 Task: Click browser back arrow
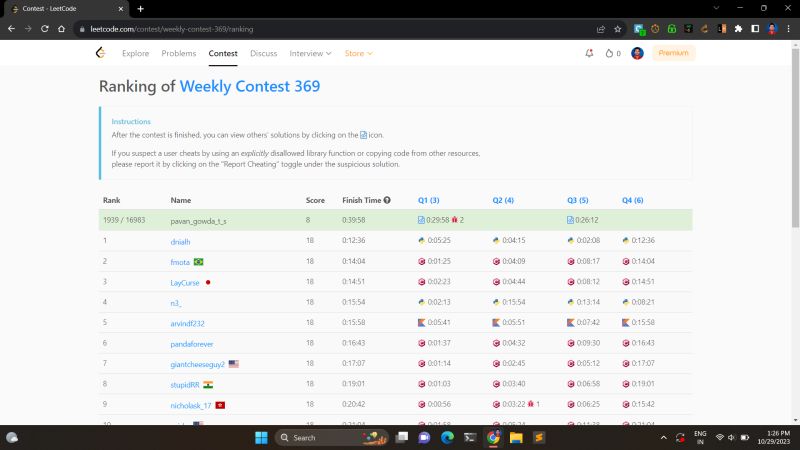pos(11,29)
